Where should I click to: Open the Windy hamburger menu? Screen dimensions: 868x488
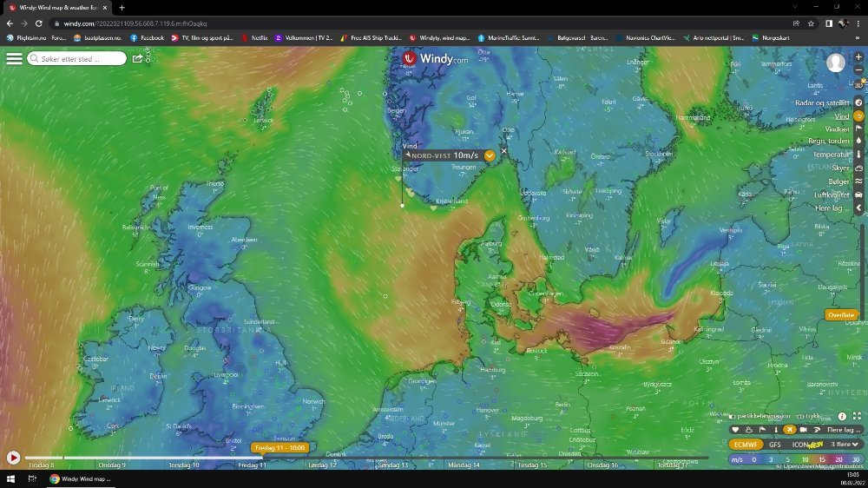[15, 58]
